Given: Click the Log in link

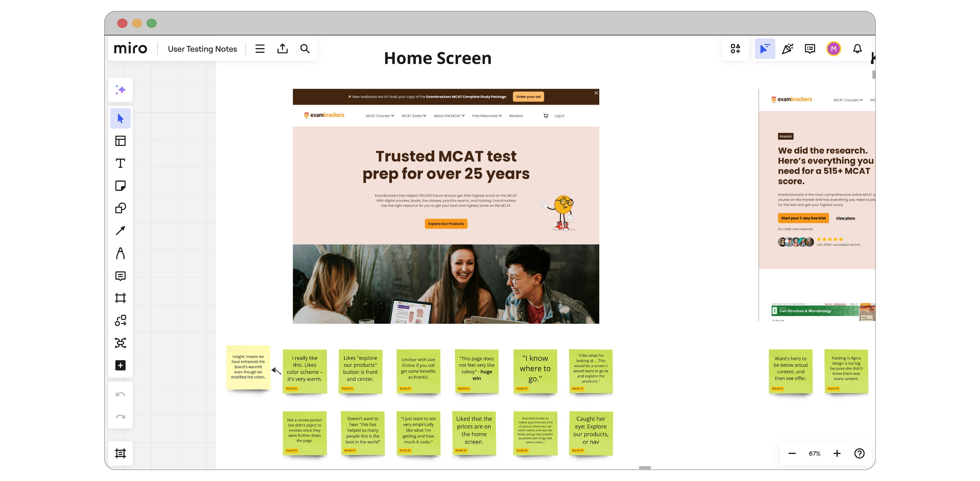Looking at the screenshot, I should [x=559, y=116].
